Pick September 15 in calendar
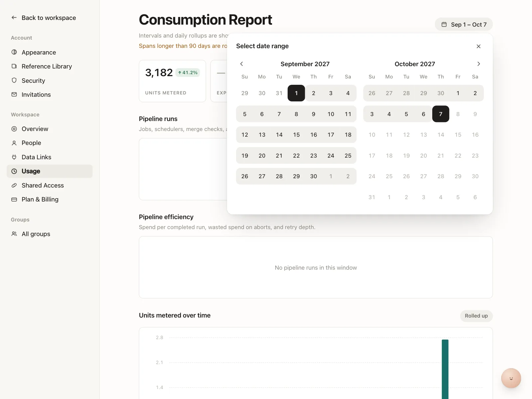 [x=296, y=135]
